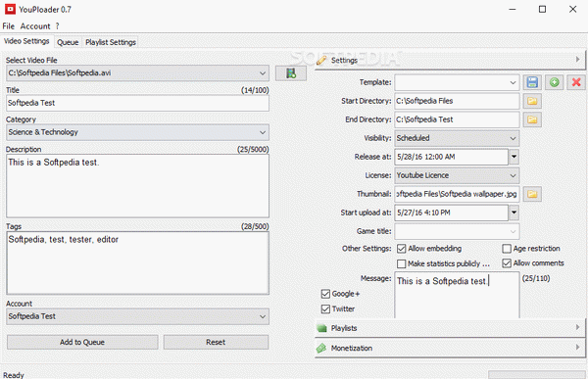This screenshot has width=588, height=379.
Task: Open the Visibility dropdown showing Scheduled
Action: pos(513,138)
